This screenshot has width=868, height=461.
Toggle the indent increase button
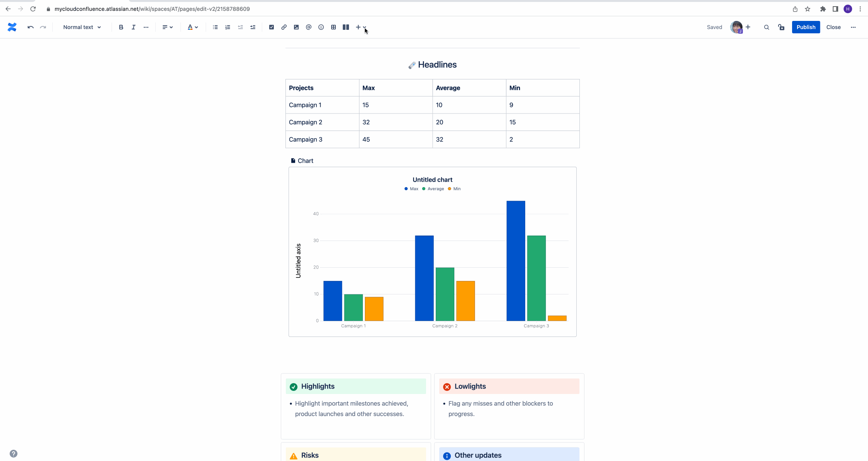pyautogui.click(x=253, y=27)
